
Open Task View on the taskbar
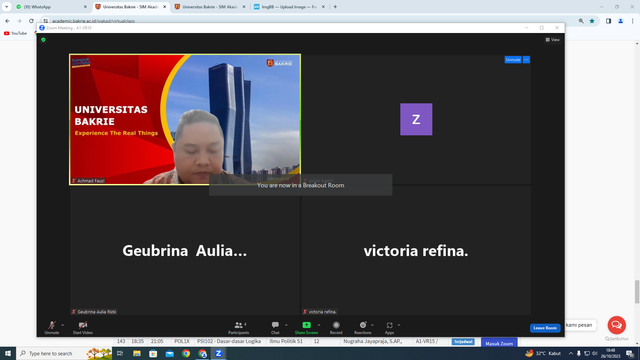click(x=120, y=353)
